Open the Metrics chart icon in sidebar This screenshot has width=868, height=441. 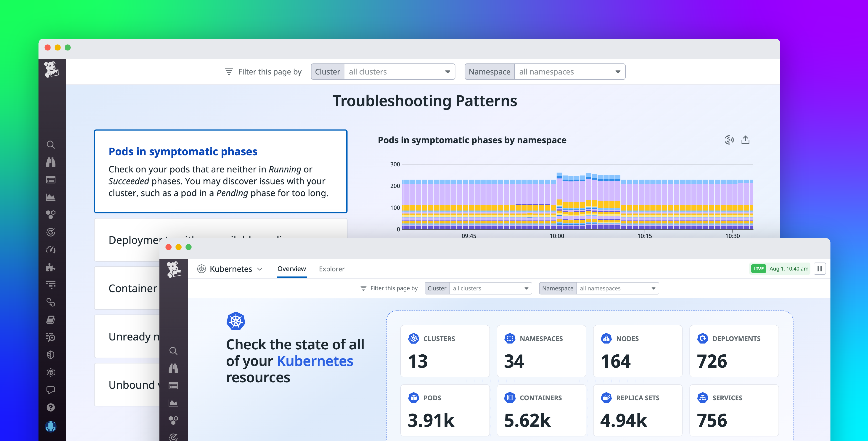pyautogui.click(x=51, y=197)
